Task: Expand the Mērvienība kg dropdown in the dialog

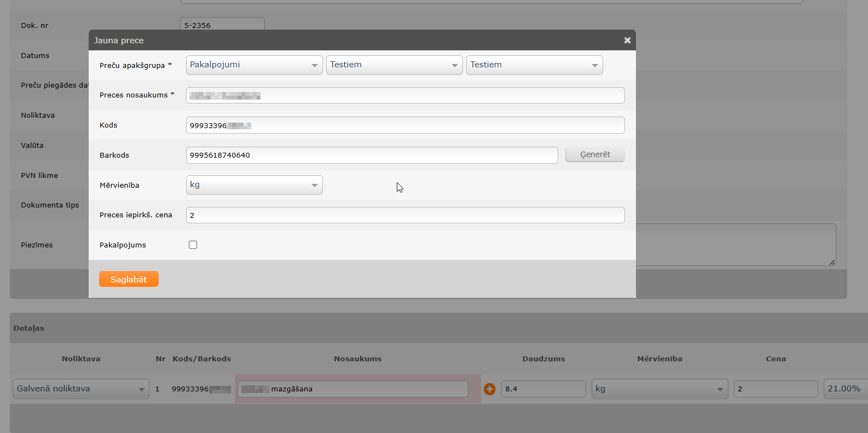Action: tap(254, 185)
